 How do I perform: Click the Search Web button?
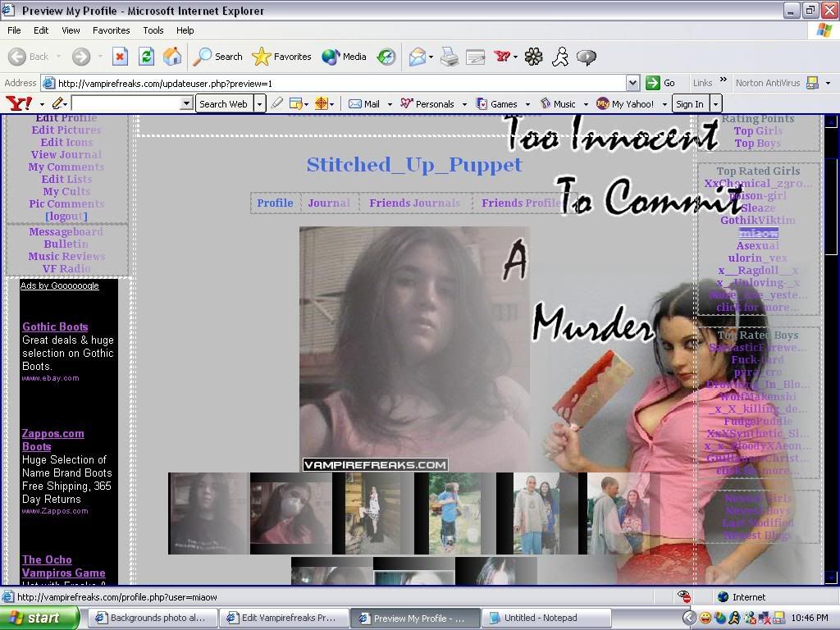[x=223, y=104]
